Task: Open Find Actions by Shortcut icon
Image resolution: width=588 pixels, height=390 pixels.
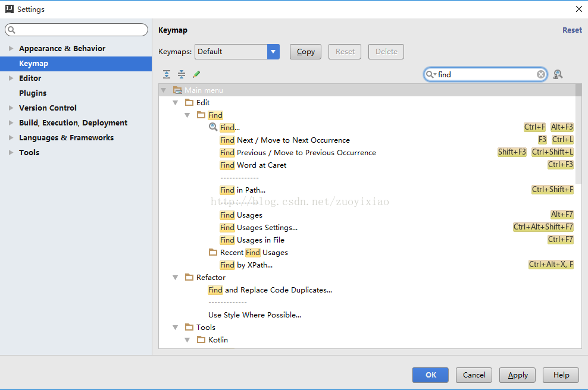Action: click(x=558, y=74)
